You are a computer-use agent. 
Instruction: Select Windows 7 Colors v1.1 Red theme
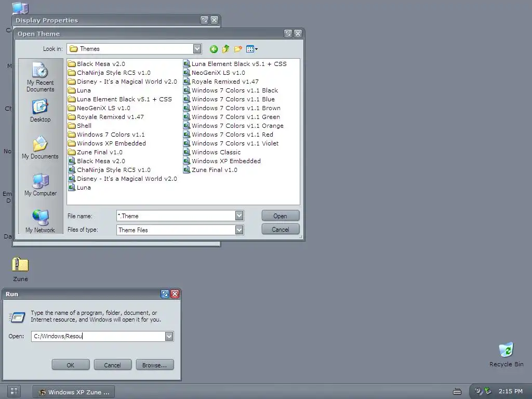pos(229,135)
